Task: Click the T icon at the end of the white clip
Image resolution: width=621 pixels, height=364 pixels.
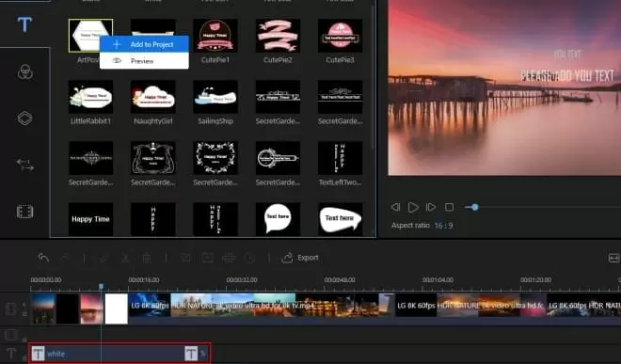Action: [x=191, y=354]
